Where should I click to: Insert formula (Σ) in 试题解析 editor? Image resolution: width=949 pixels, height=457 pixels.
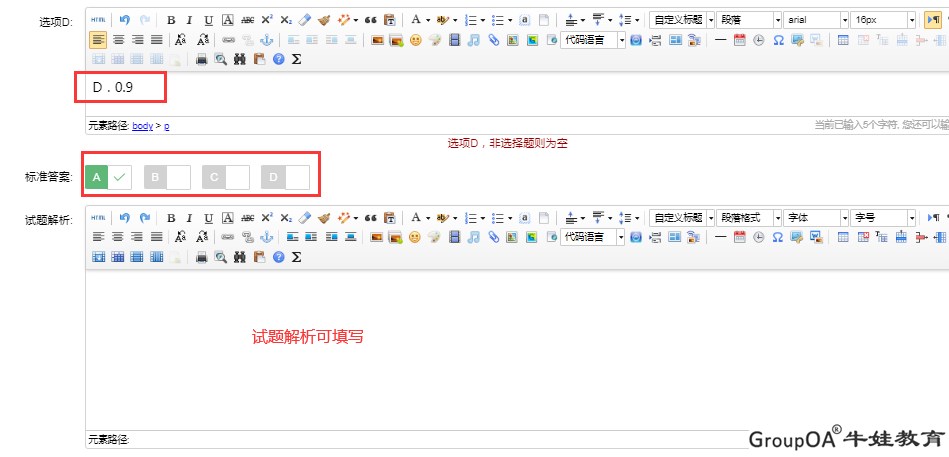[x=297, y=257]
